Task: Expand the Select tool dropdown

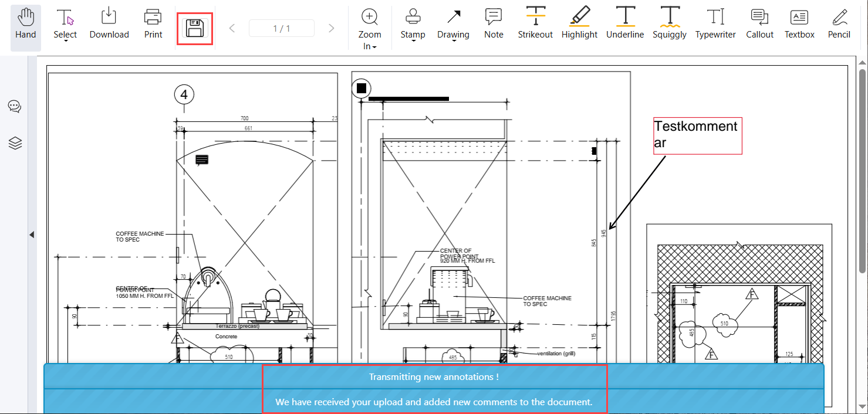Action: click(65, 41)
